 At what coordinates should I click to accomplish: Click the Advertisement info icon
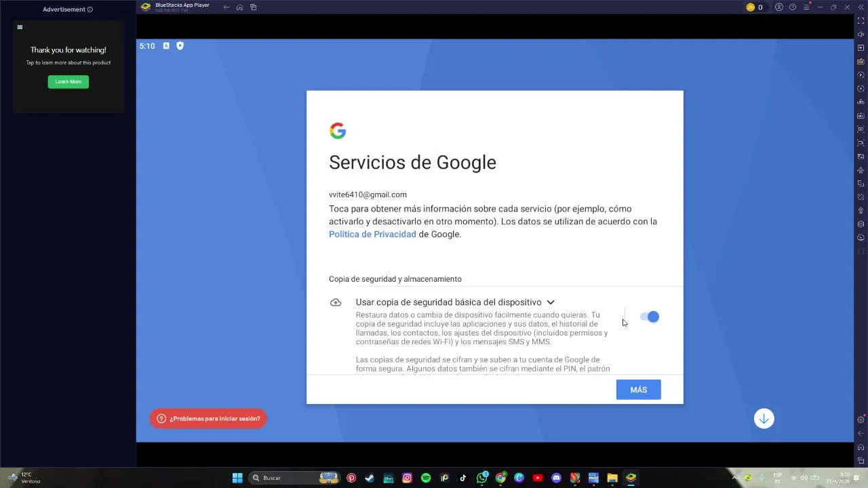(90, 9)
